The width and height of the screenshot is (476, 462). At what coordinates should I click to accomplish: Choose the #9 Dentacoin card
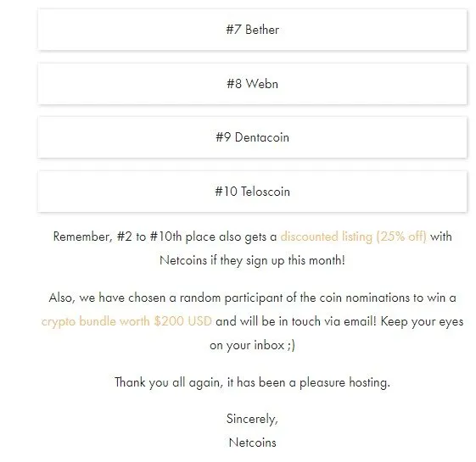[252, 137]
